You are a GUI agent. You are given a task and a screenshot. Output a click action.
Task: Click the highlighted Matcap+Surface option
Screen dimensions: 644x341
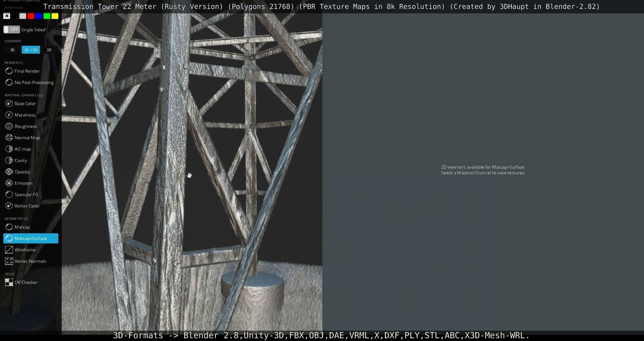31,239
